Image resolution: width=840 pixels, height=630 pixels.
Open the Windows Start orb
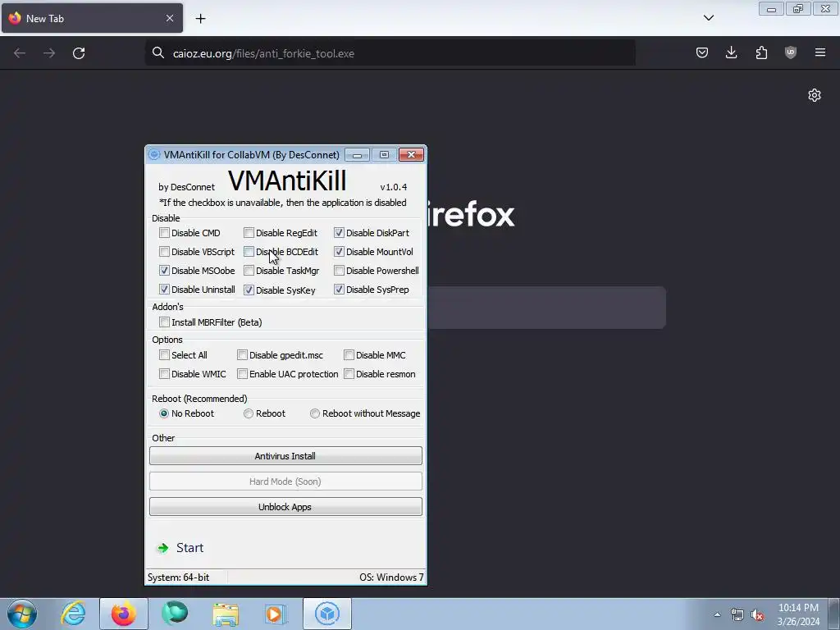click(22, 614)
